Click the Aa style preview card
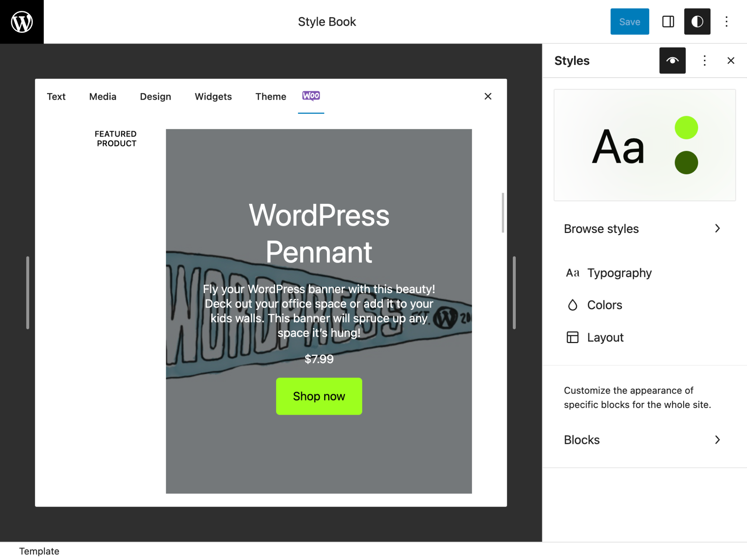This screenshot has height=560, width=747. pos(645,145)
